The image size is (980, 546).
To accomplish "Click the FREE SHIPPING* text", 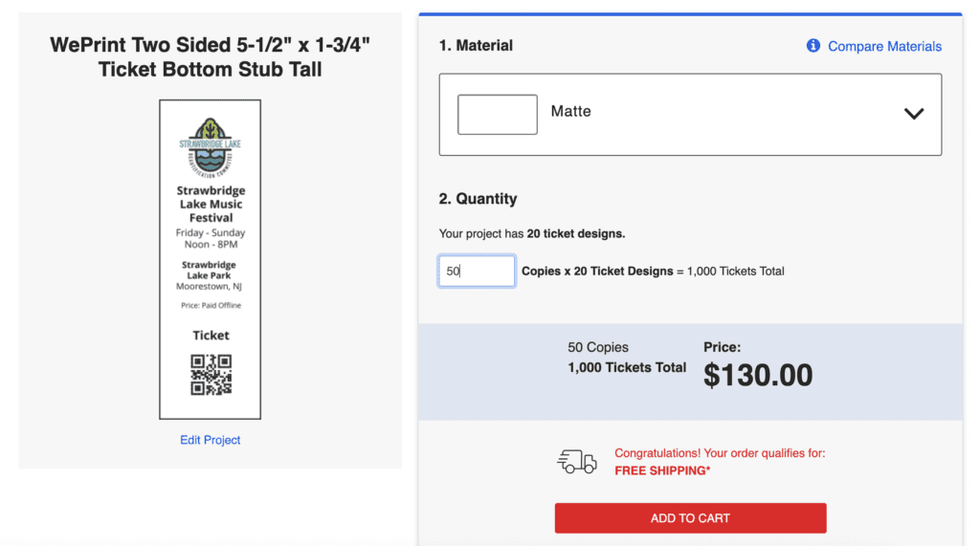I will (662, 470).
